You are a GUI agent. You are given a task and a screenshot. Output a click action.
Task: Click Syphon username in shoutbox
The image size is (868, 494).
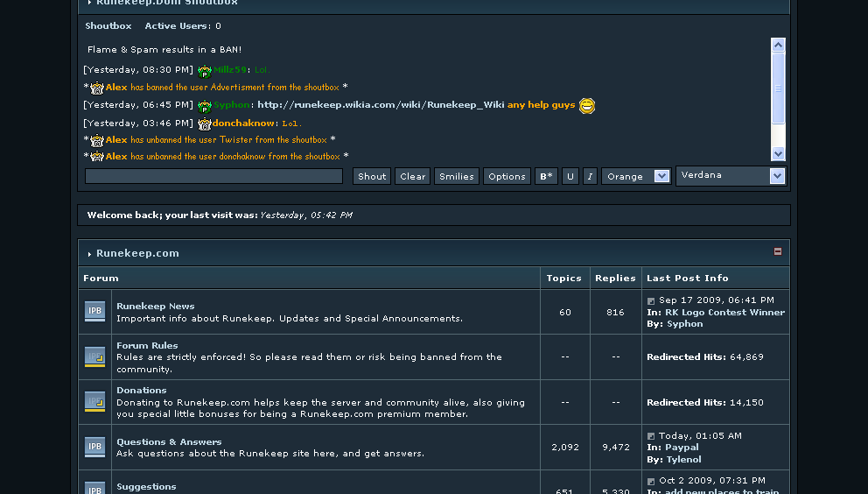coord(231,105)
